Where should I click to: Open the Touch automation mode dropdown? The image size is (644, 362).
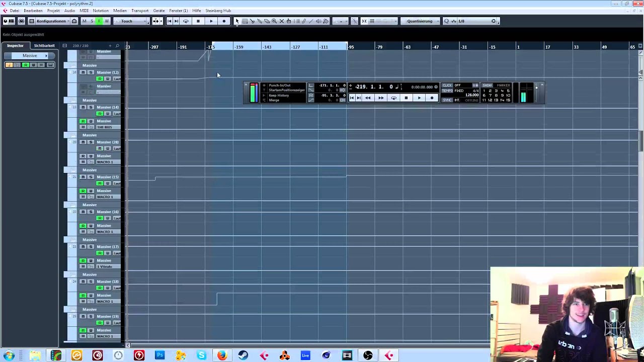point(132,21)
